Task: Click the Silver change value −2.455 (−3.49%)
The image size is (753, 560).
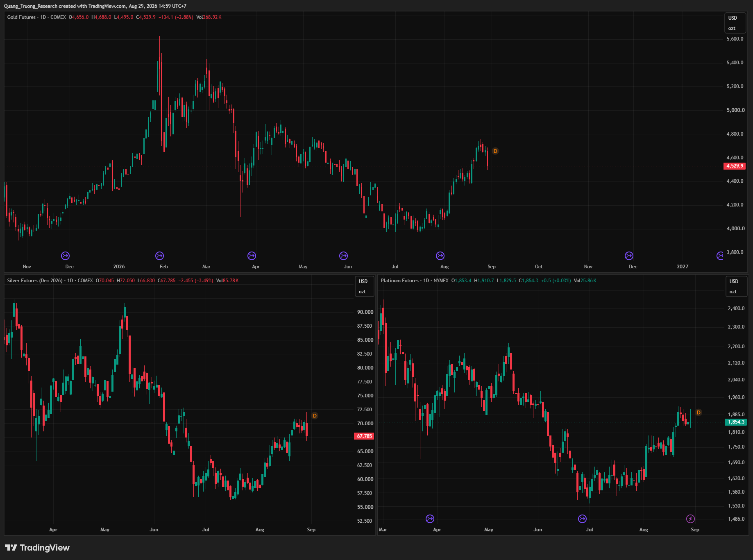Action: (x=196, y=281)
